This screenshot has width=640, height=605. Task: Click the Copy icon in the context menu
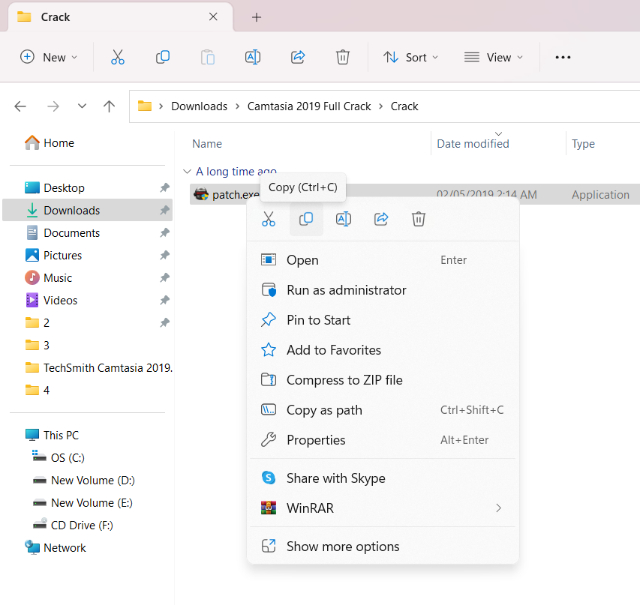(306, 219)
